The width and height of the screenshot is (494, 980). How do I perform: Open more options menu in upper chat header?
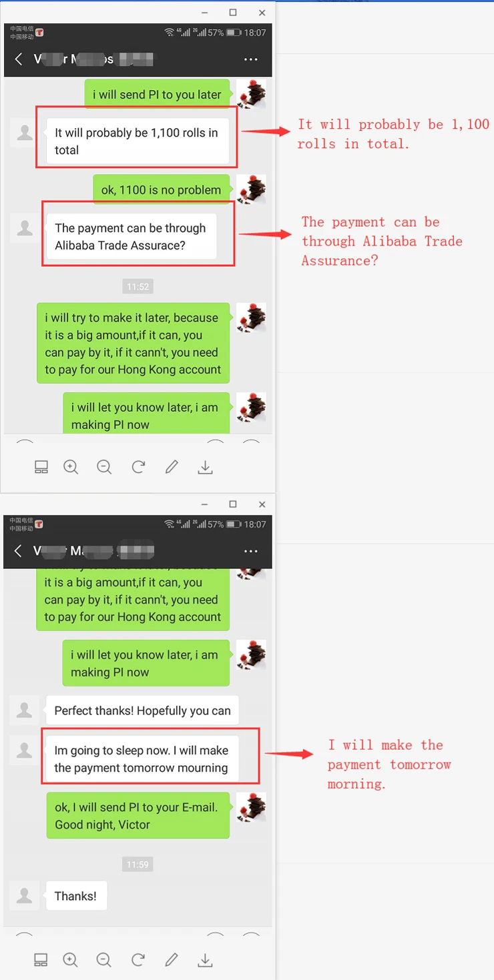coord(251,59)
